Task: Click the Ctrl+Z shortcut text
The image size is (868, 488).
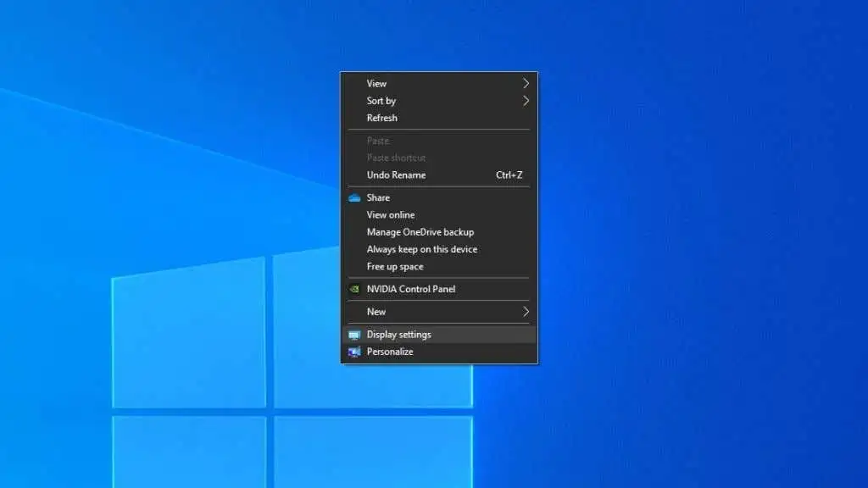Action: pos(509,175)
